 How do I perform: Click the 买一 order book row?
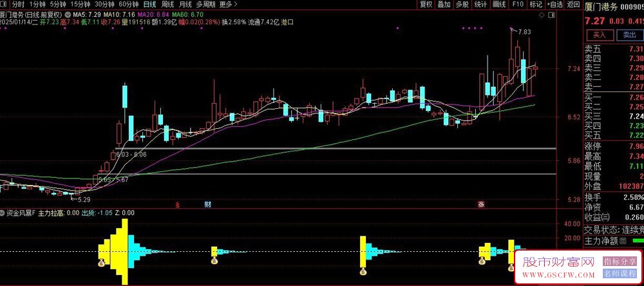[x=614, y=97]
